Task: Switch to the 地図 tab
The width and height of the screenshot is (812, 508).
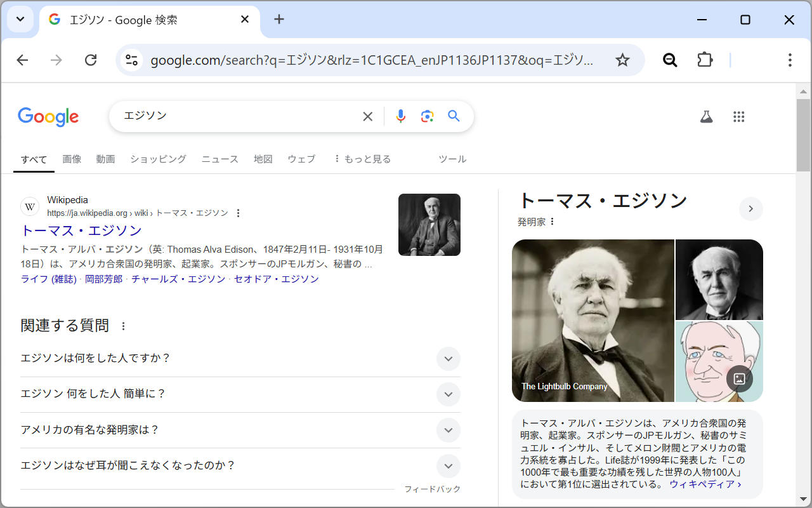Action: 263,159
